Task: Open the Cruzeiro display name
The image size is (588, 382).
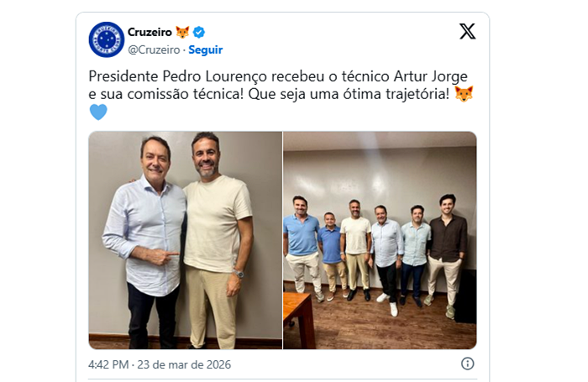Action: coord(150,32)
